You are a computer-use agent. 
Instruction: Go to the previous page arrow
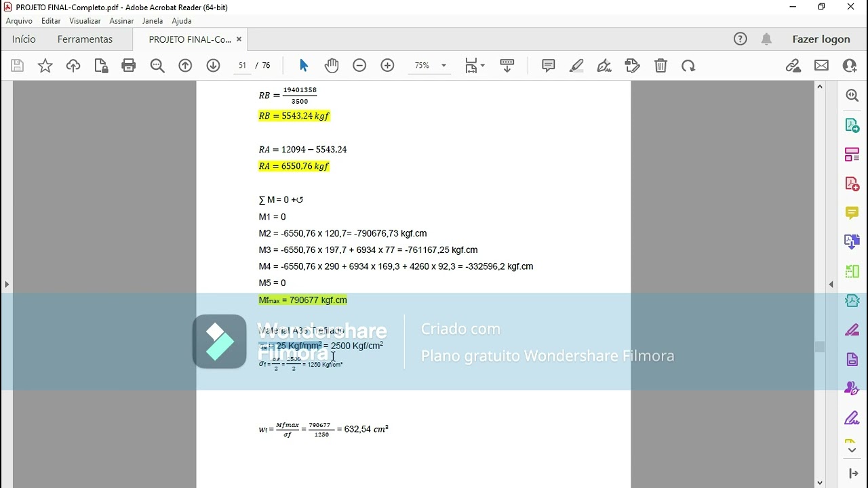tap(185, 66)
